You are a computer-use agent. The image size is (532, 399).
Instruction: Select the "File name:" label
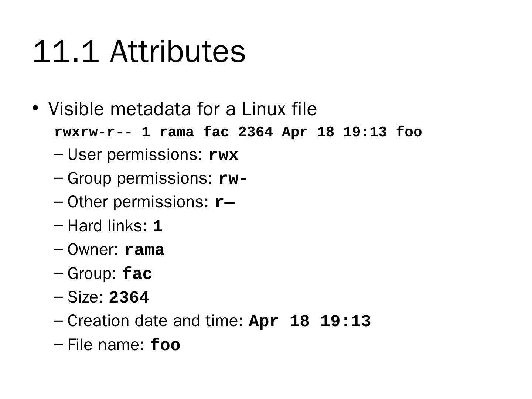click(106, 345)
